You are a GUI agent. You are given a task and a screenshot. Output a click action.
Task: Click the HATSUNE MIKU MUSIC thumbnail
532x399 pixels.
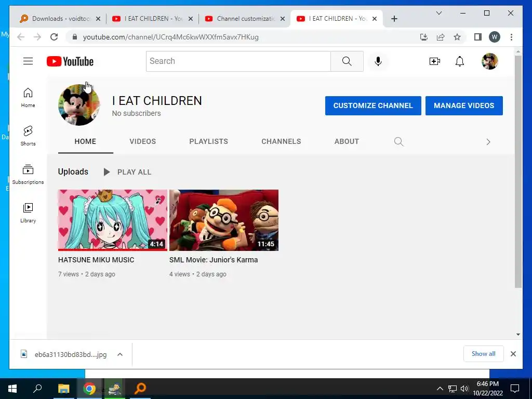[x=112, y=220]
